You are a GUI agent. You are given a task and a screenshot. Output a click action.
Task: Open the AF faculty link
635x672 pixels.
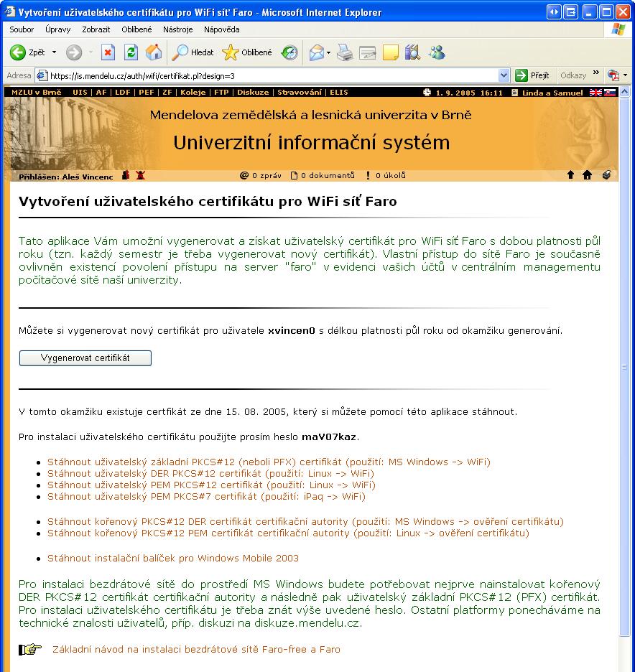[x=101, y=92]
